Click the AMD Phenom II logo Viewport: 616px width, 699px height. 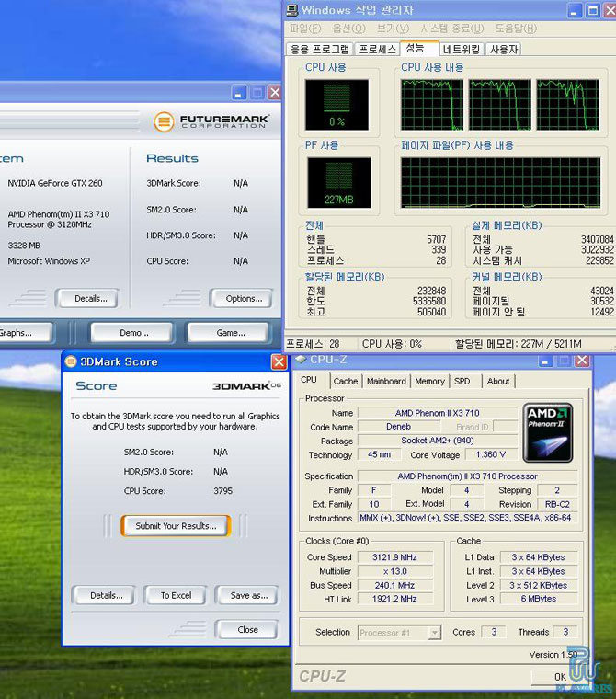(x=548, y=431)
